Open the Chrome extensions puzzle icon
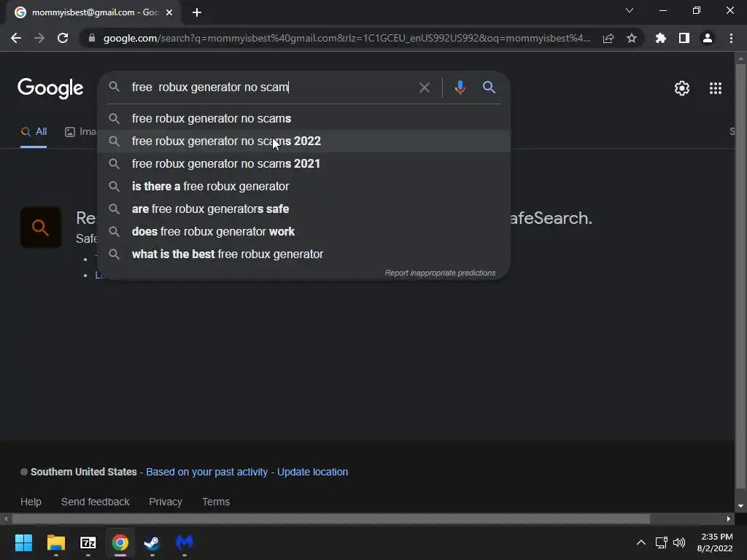Image resolution: width=747 pixels, height=560 pixels. (661, 38)
